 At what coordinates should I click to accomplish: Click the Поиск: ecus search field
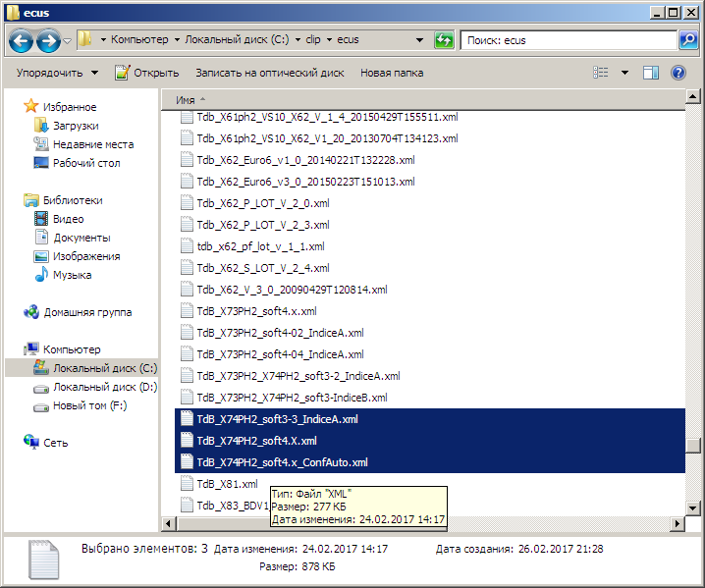(x=569, y=40)
